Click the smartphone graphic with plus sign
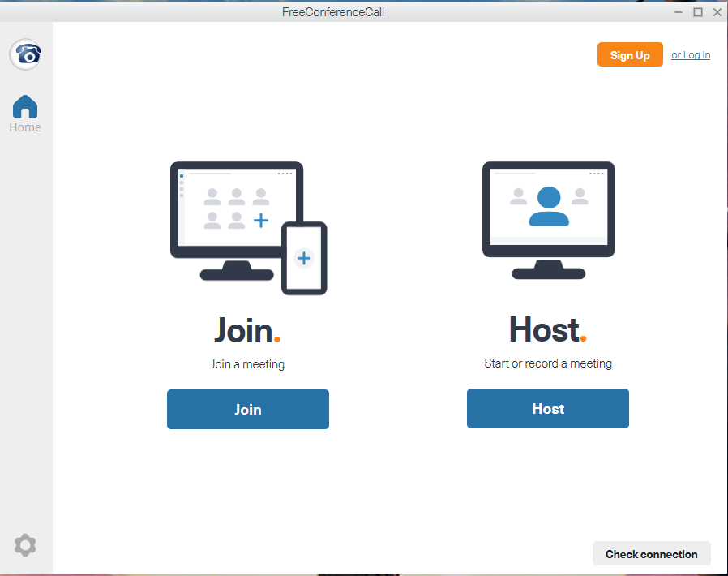 [x=304, y=259]
